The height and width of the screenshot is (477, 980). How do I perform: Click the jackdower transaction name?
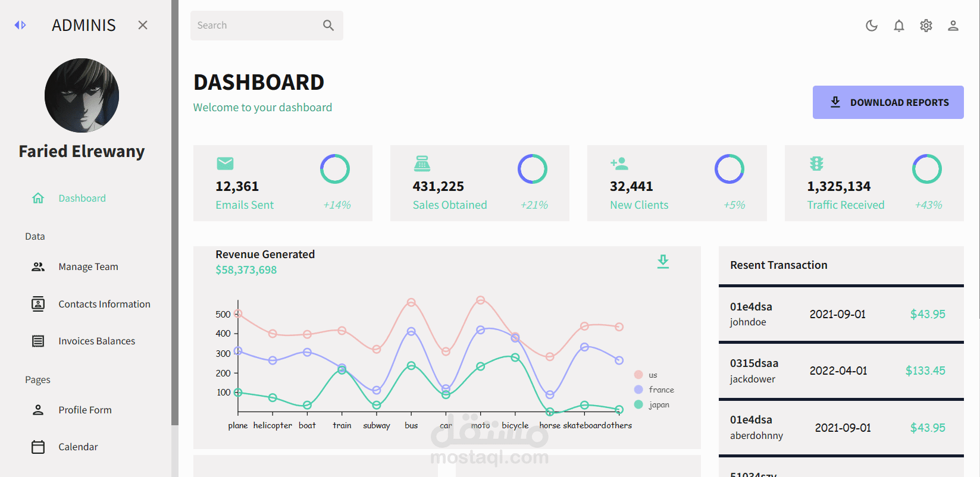pyautogui.click(x=753, y=379)
